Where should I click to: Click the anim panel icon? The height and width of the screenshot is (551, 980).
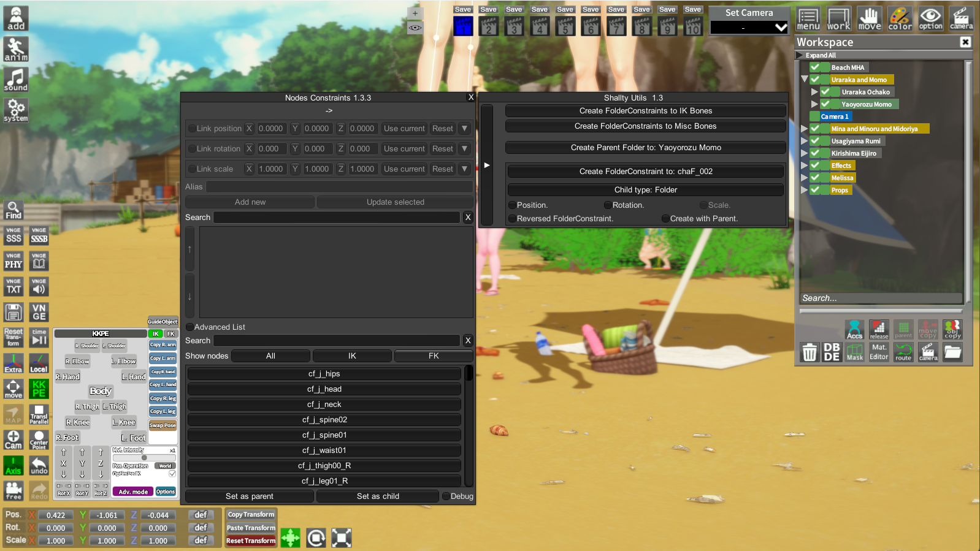click(x=16, y=49)
